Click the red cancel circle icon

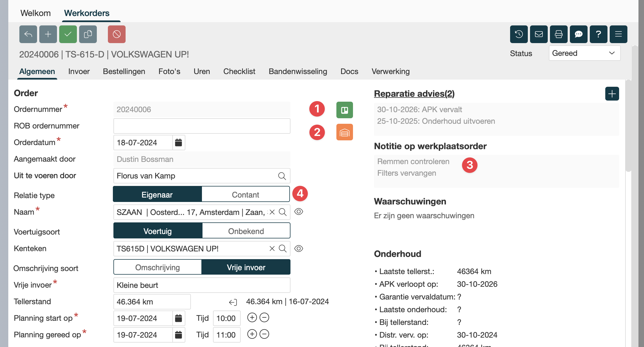click(x=116, y=34)
